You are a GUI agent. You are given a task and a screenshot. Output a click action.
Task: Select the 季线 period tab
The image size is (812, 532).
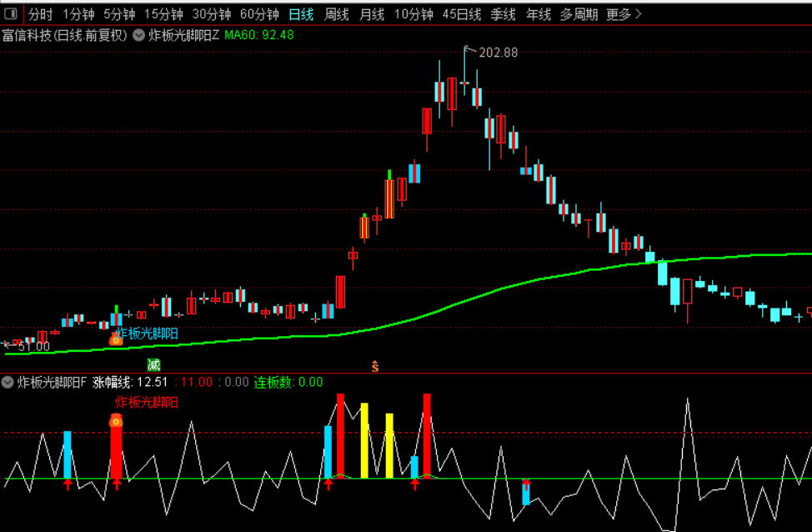pyautogui.click(x=503, y=14)
